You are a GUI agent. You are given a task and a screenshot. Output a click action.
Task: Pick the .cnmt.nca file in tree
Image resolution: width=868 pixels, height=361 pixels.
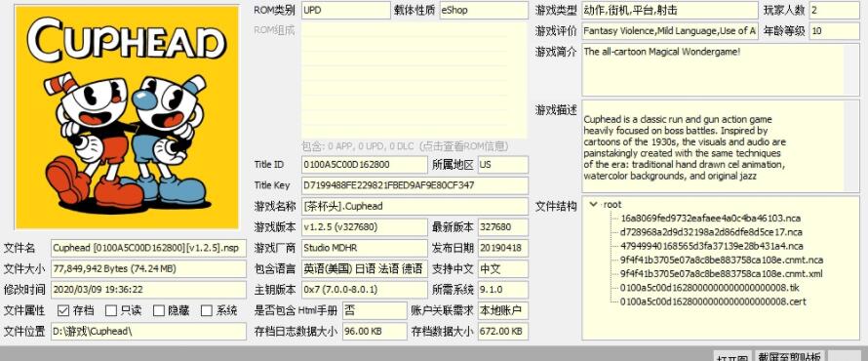point(722,260)
